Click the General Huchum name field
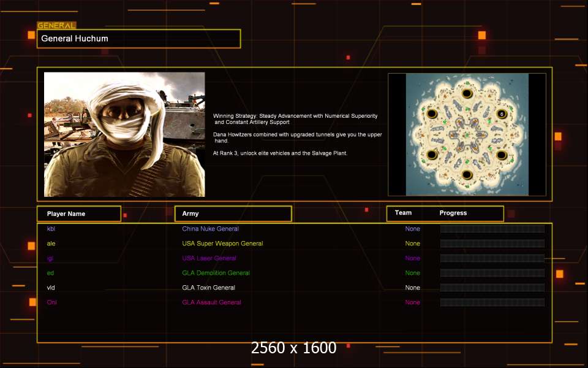The image size is (588, 368). 138,39
